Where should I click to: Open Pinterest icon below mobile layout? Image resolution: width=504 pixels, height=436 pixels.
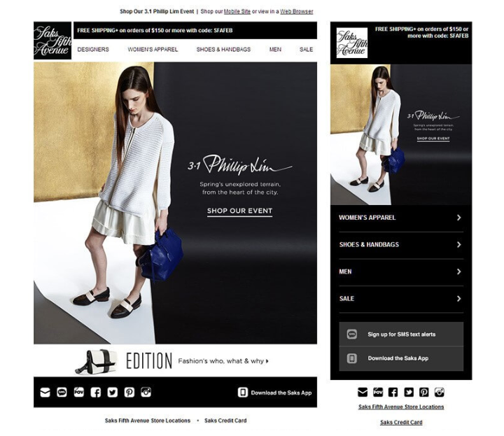pos(423,392)
